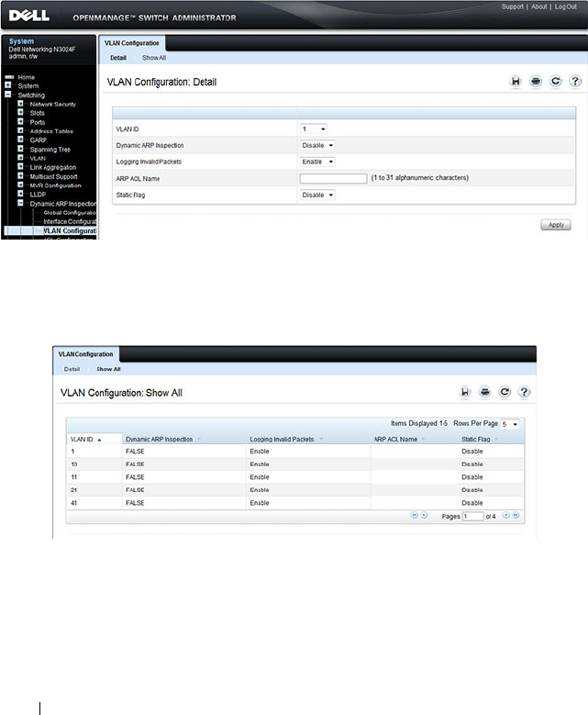Viewport: 588px width, 715px height.
Task: Open Global Configuration tree item
Action: click(70, 213)
